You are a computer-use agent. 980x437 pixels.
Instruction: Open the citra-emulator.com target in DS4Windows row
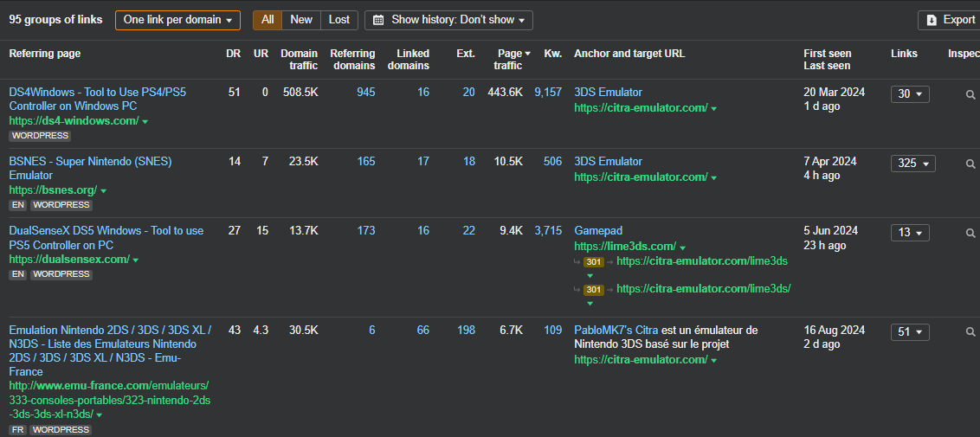point(641,108)
